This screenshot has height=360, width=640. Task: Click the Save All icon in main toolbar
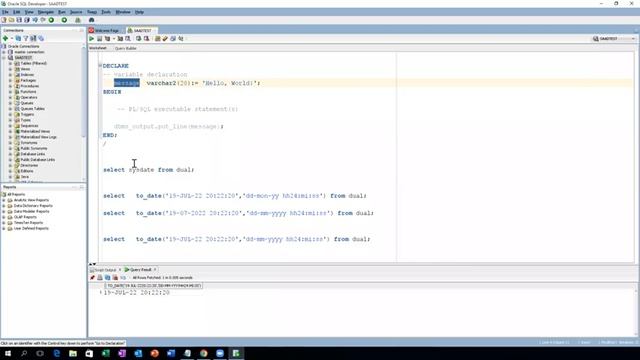point(27,20)
